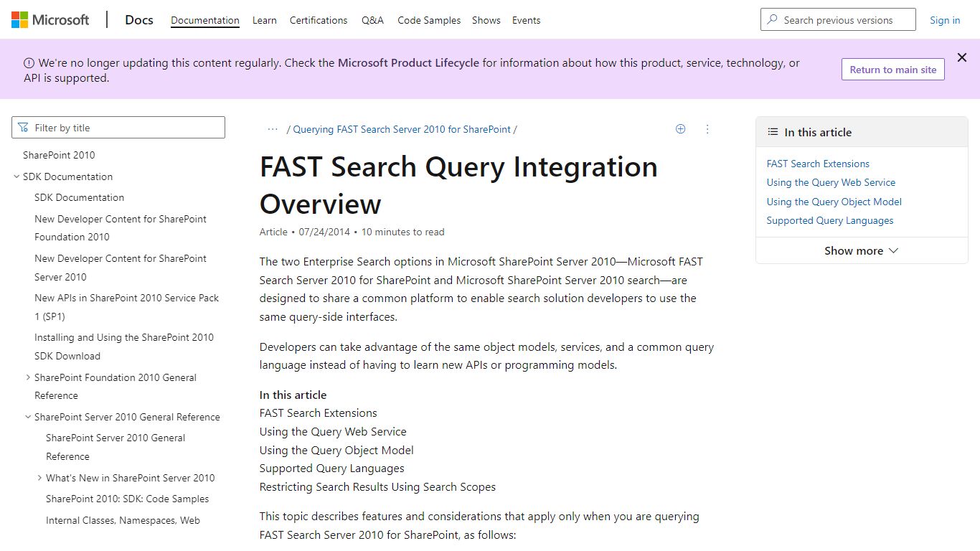Screen dimensions: 980x551
Task: Open New Developer Content for SharePoint Foundation 2010
Action: coord(121,228)
